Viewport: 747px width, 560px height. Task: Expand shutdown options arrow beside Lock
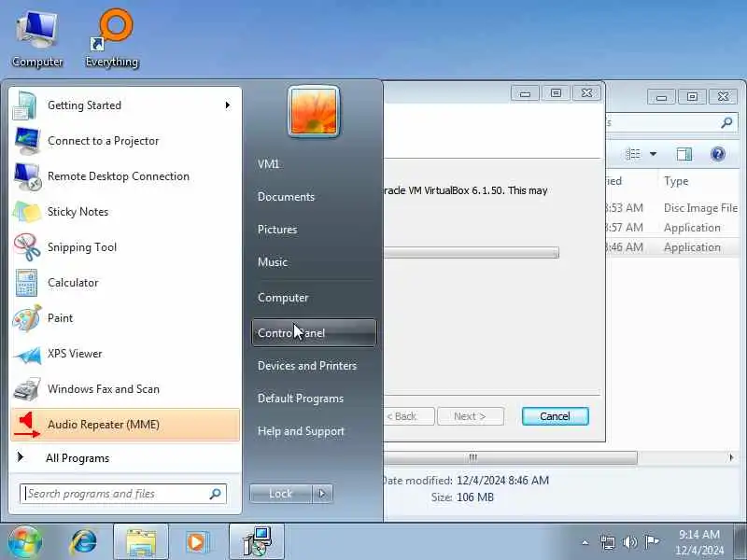(x=322, y=494)
